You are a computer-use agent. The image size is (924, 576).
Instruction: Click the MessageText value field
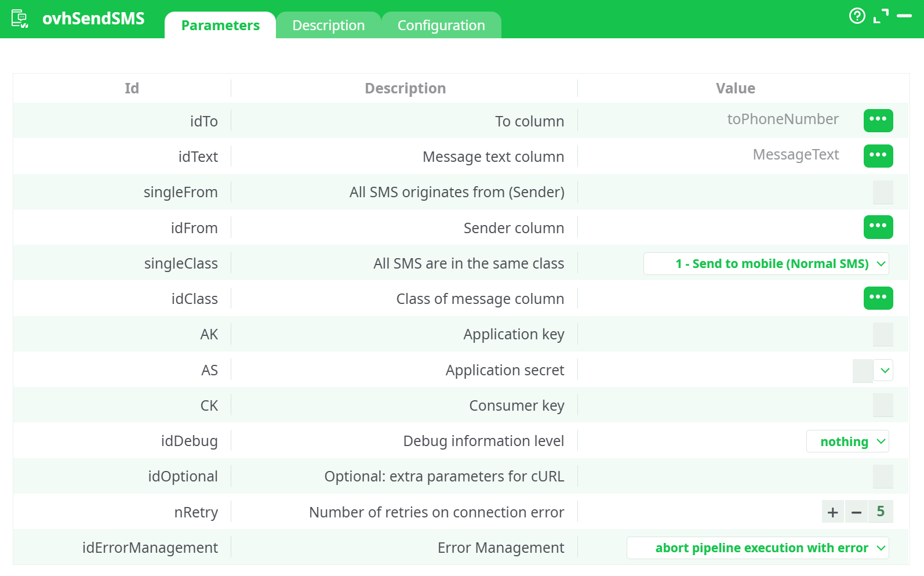pyautogui.click(x=795, y=155)
